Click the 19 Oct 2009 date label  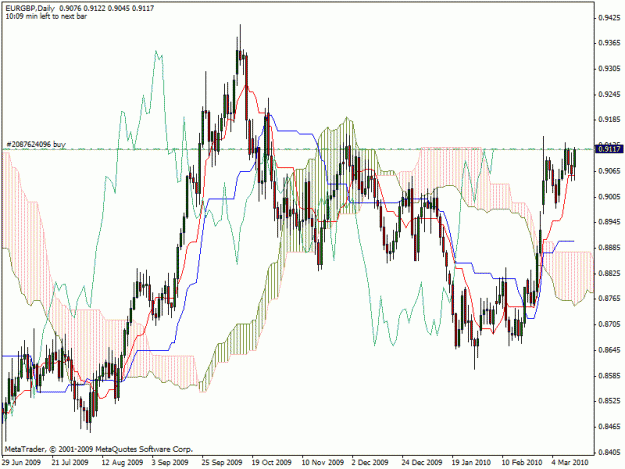point(272,462)
